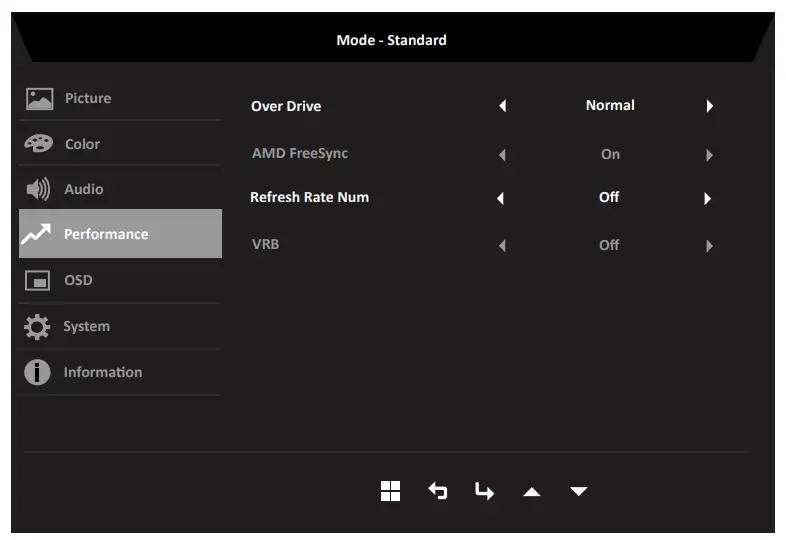Click the VRB value Off
The width and height of the screenshot is (786, 540).
tap(609, 245)
